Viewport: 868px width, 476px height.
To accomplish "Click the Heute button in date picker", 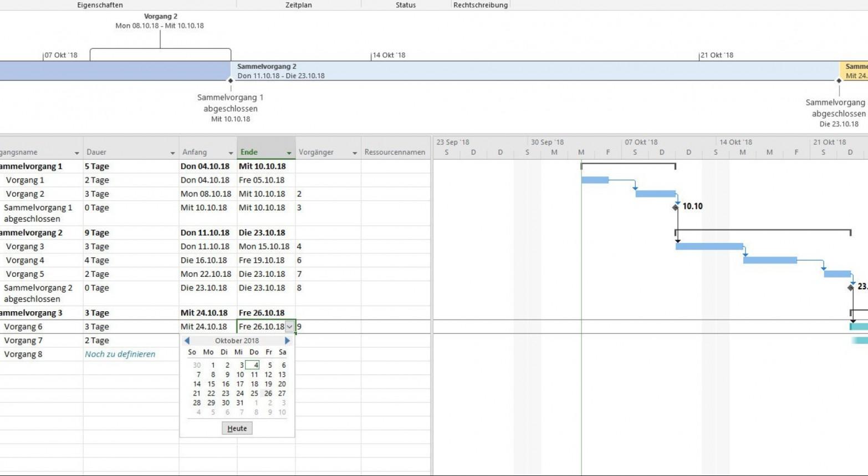I will [x=237, y=428].
